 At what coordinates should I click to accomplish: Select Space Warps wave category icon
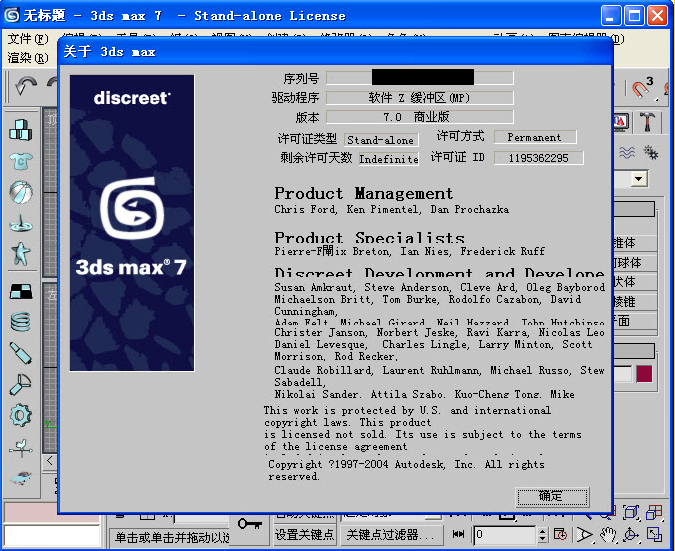[627, 152]
